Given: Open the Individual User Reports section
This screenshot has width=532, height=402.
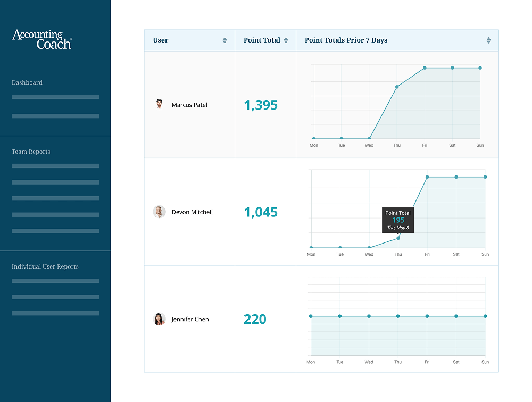Looking at the screenshot, I should (46, 266).
